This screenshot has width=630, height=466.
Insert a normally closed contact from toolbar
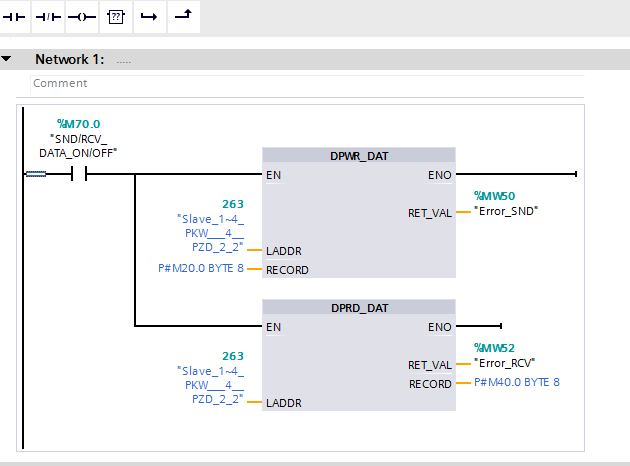pyautogui.click(x=48, y=16)
